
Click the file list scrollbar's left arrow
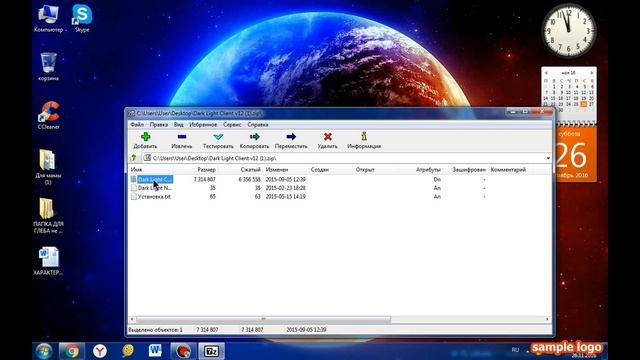tap(132, 319)
